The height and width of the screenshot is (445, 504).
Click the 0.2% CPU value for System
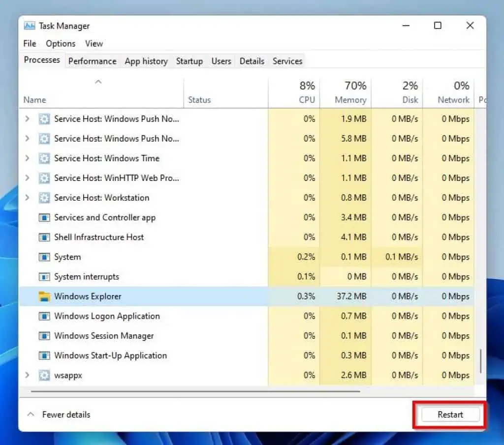click(306, 257)
